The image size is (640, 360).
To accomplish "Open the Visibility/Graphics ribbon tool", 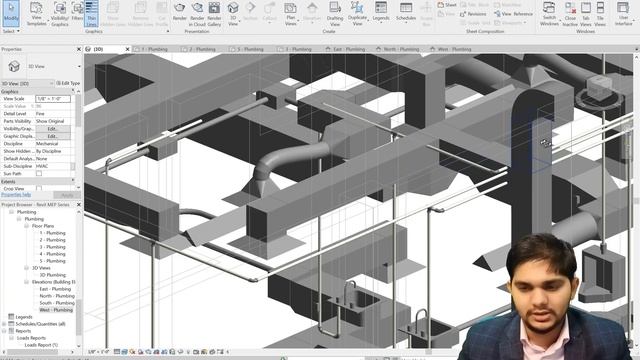I will tap(60, 13).
